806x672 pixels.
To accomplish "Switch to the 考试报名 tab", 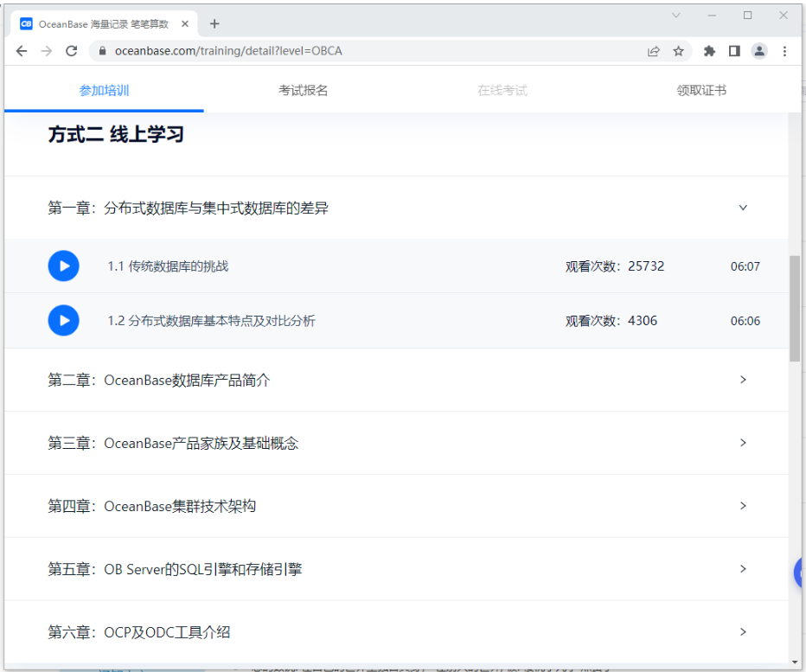I will tap(302, 89).
